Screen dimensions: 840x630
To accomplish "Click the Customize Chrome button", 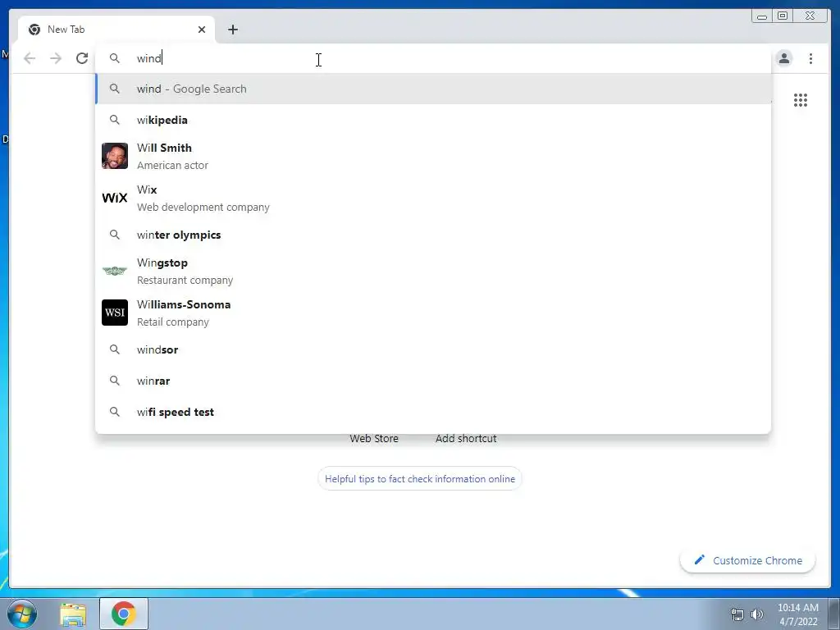I will coord(748,560).
